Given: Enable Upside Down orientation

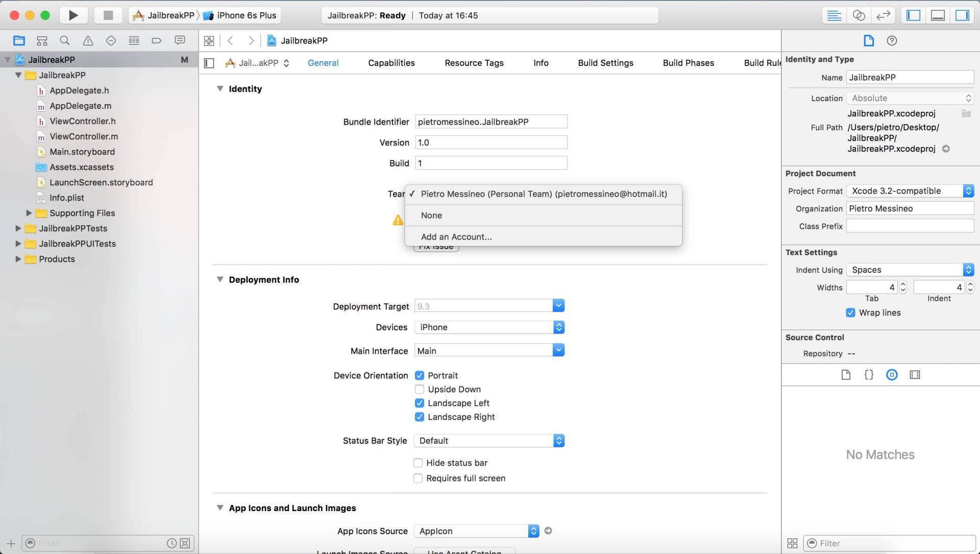Looking at the screenshot, I should tap(420, 389).
